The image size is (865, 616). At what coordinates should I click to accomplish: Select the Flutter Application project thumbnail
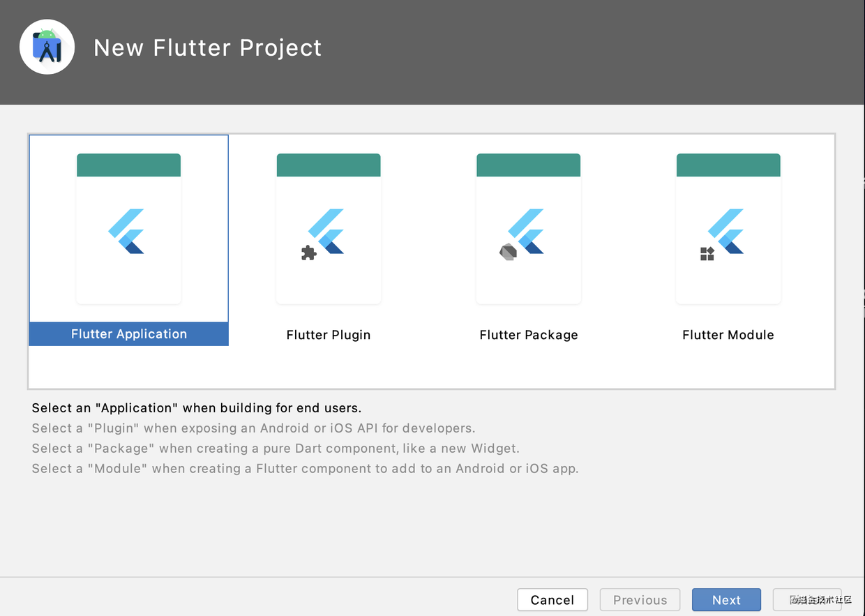(x=129, y=229)
